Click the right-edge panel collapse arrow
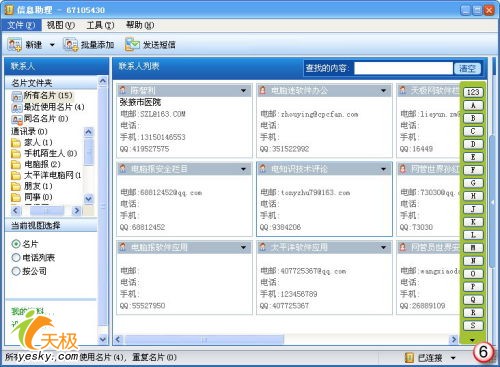Image resolution: width=500 pixels, height=367 pixels. click(492, 202)
